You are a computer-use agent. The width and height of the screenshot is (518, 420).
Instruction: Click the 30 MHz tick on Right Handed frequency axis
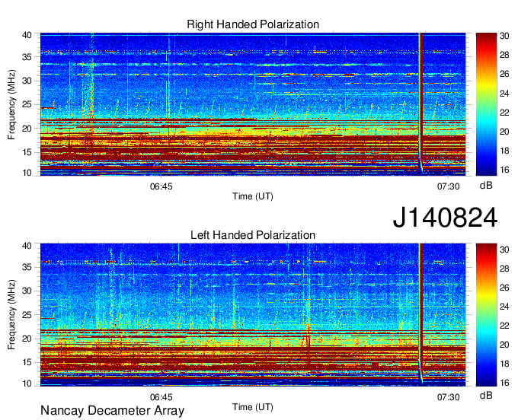click(27, 81)
